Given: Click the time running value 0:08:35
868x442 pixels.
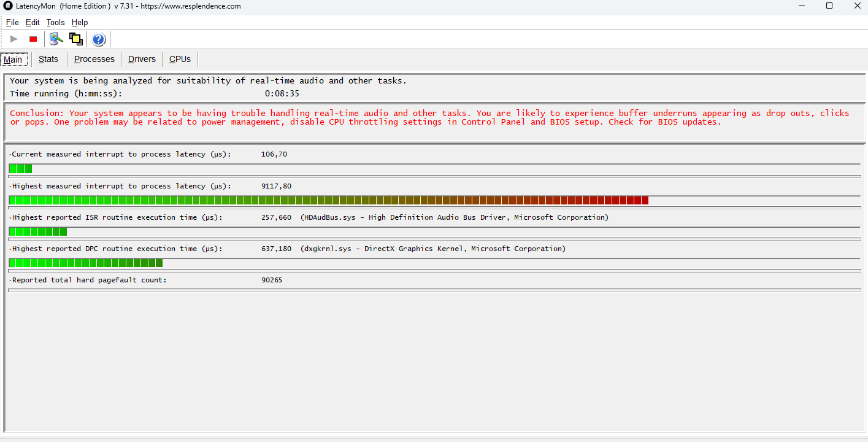Looking at the screenshot, I should pyautogui.click(x=282, y=94).
